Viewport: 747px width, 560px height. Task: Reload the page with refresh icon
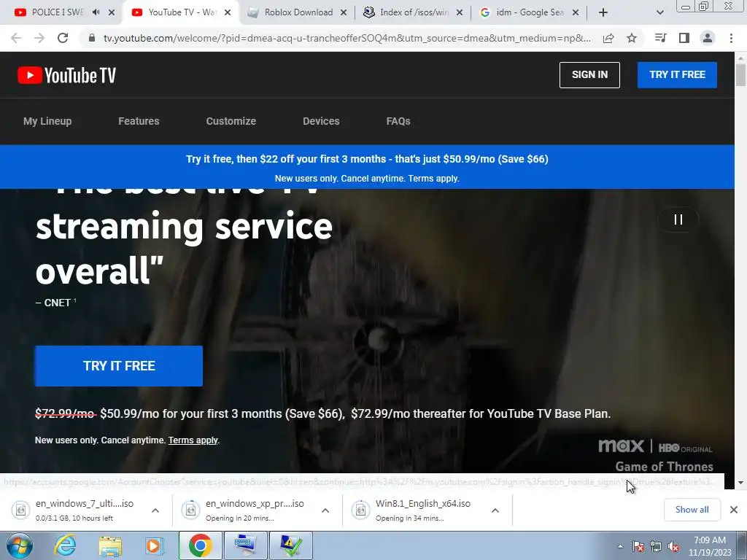tap(63, 38)
